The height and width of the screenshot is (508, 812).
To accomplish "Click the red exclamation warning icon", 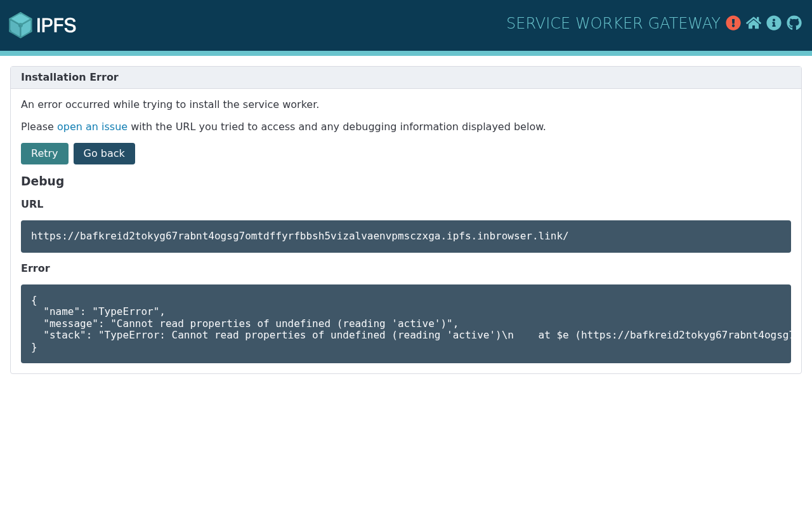I will 733,23.
